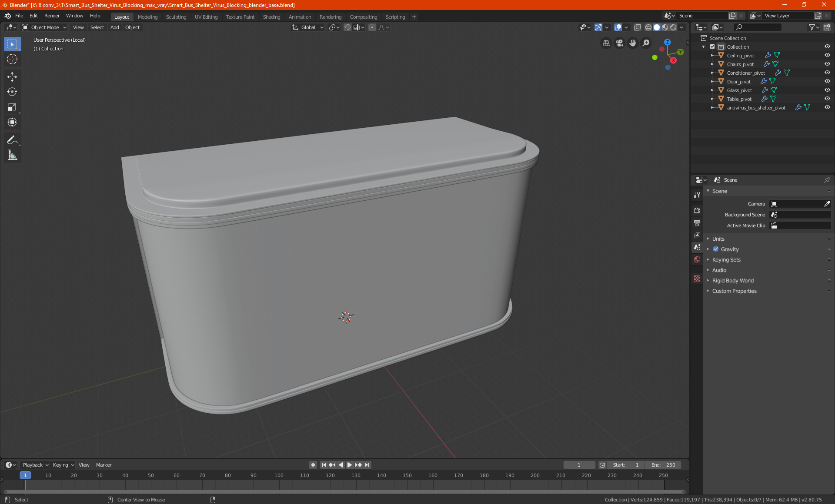This screenshot has width=835, height=504.
Task: Switch to orthographic grid view icon
Action: click(x=606, y=43)
